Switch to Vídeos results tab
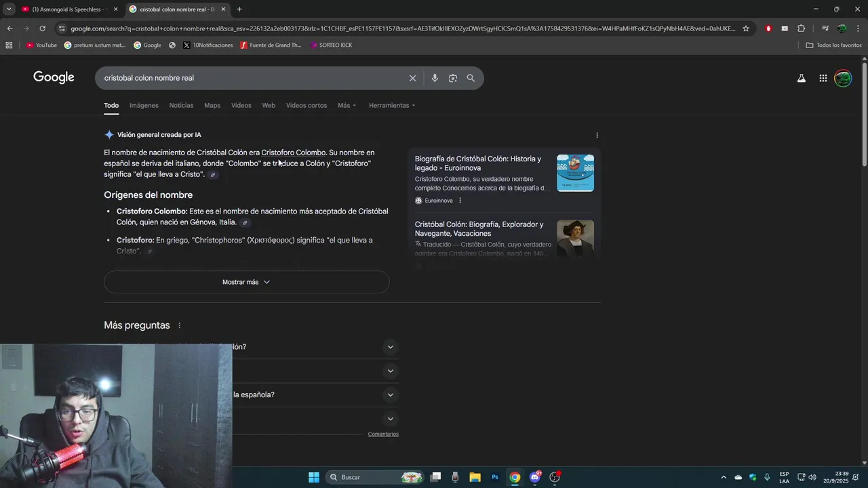 (241, 105)
